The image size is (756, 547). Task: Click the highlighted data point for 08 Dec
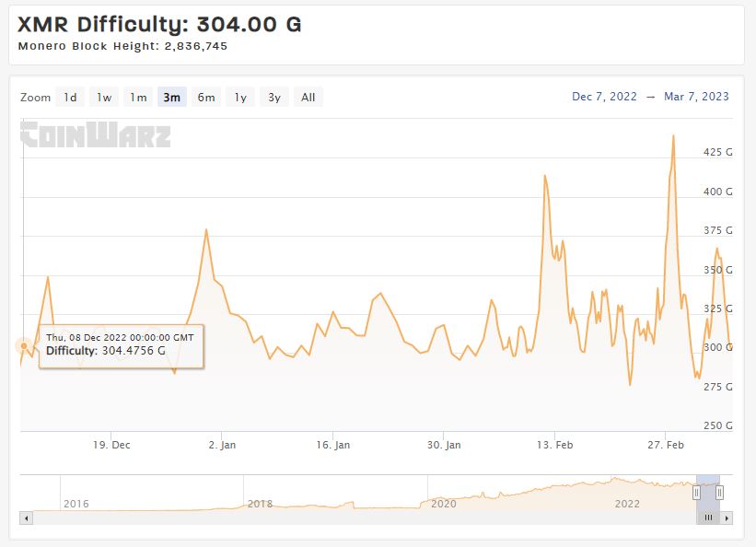pyautogui.click(x=24, y=346)
